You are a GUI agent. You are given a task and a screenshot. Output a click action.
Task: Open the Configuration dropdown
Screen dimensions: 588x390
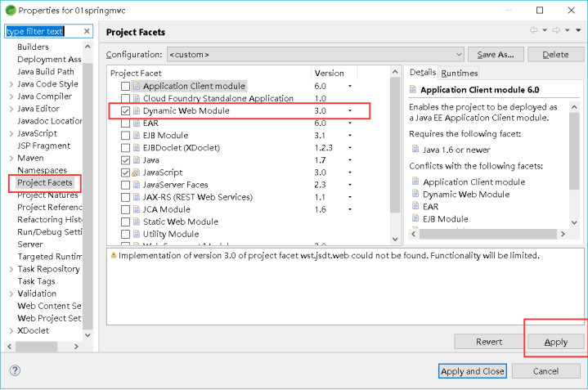point(314,55)
